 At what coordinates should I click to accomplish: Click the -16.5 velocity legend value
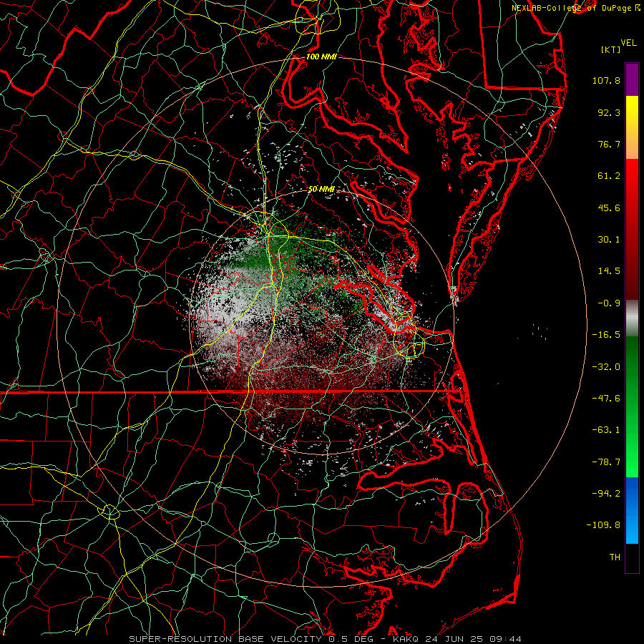(606, 335)
